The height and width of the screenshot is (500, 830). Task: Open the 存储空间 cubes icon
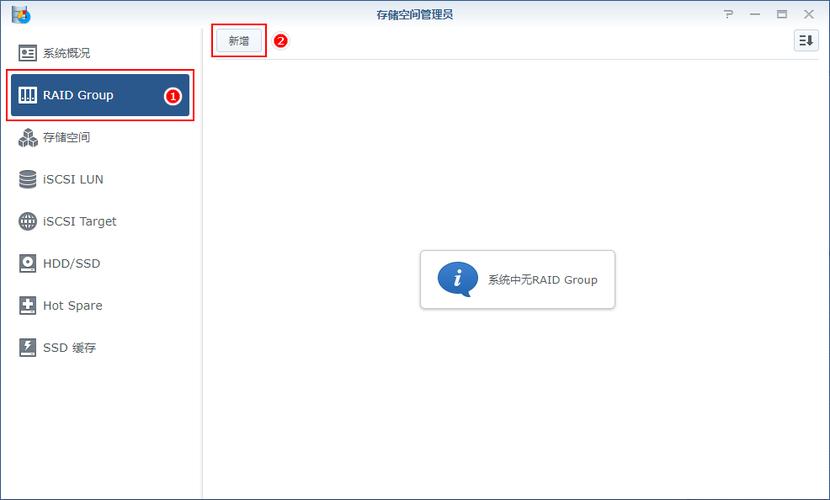28,138
